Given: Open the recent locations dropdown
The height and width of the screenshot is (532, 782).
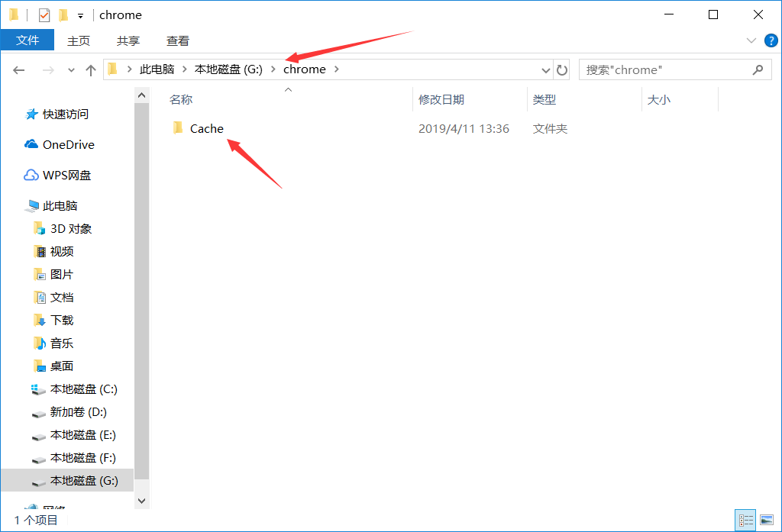Looking at the screenshot, I should (71, 70).
